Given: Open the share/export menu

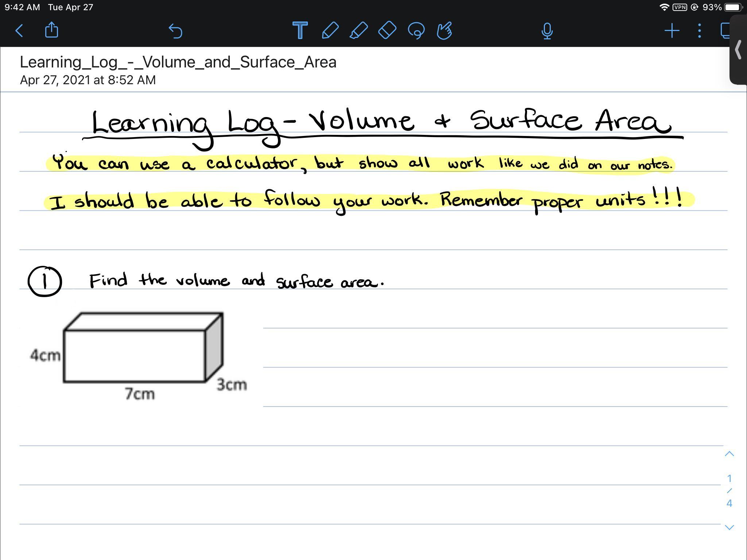Looking at the screenshot, I should tap(51, 30).
